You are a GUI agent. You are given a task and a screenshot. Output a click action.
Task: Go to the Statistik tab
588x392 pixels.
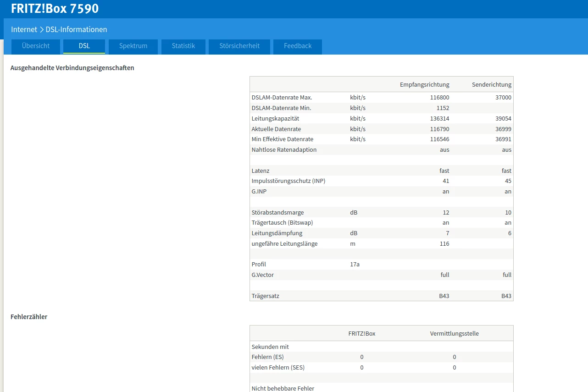point(183,46)
